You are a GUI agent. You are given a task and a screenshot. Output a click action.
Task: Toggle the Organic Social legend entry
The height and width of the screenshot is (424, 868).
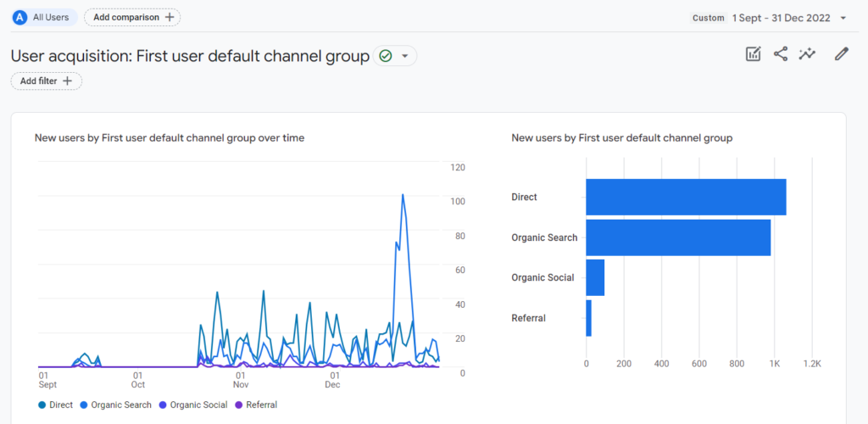[x=193, y=404]
